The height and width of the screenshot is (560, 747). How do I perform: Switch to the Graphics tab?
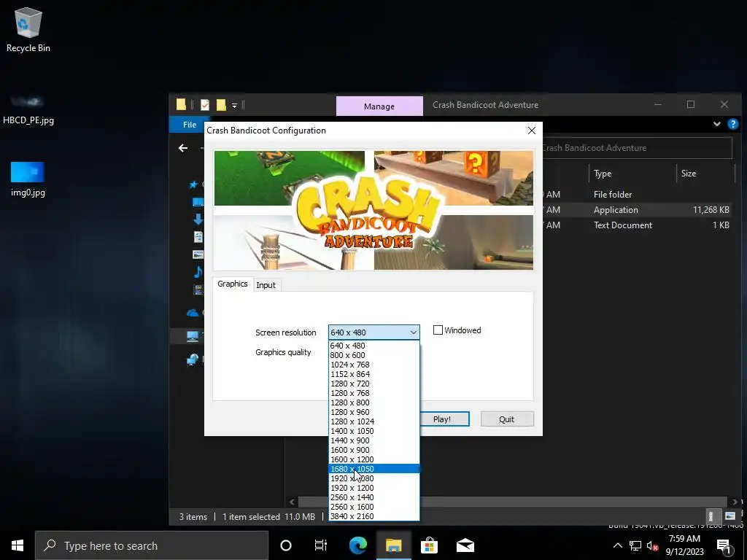pyautogui.click(x=233, y=284)
